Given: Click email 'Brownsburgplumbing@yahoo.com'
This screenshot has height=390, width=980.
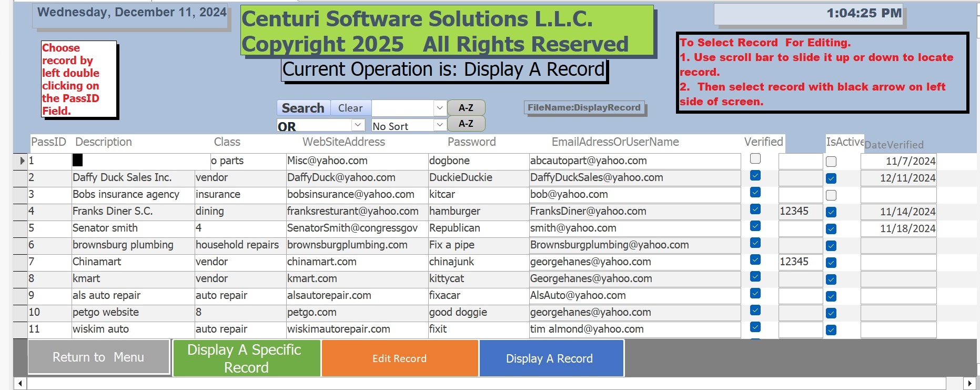Looking at the screenshot, I should click(635, 245).
